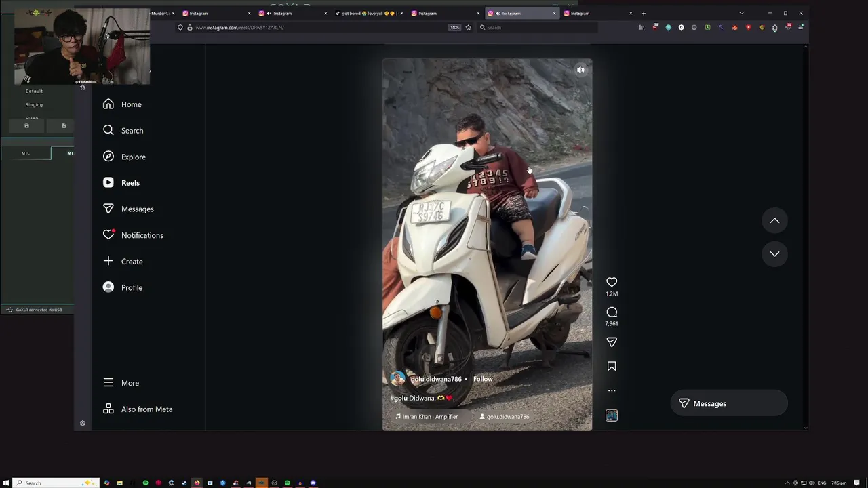Image resolution: width=868 pixels, height=488 pixels.
Task: Click the audio thumbnail below options
Action: pos(612,415)
